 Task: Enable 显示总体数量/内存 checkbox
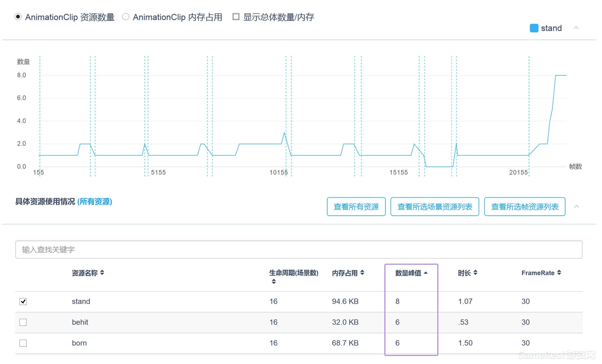236,17
